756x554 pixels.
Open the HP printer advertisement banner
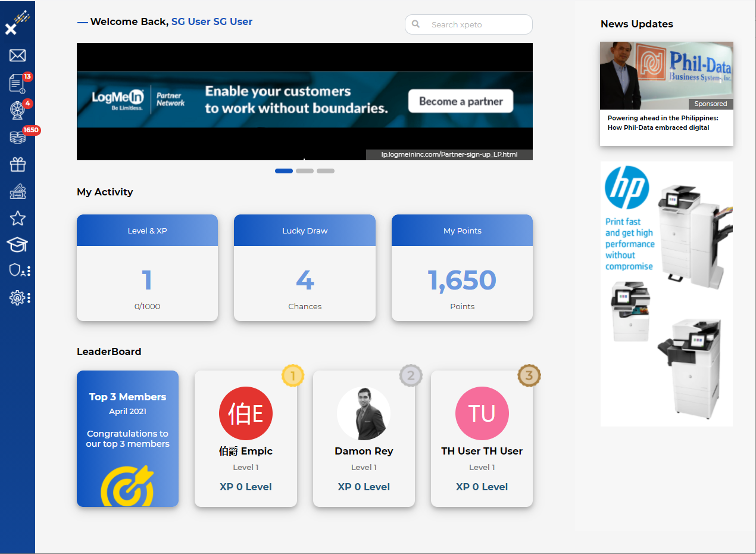pyautogui.click(x=667, y=294)
